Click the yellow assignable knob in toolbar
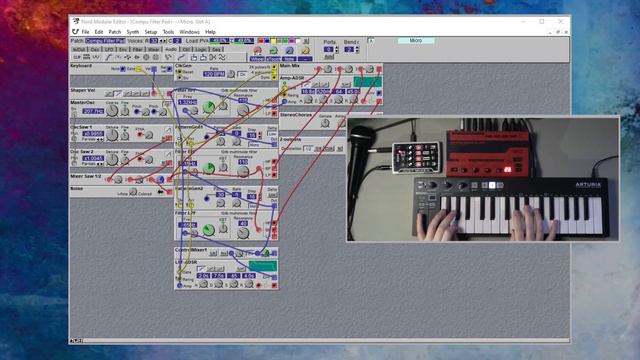Screen dimensions: 640x360 (305, 50)
